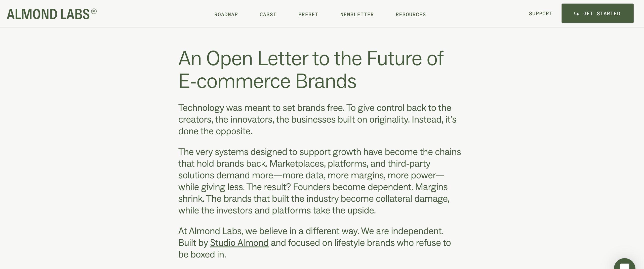Viewport: 644px width, 269px height.
Task: Open the Roadmap nav item
Action: 226,15
